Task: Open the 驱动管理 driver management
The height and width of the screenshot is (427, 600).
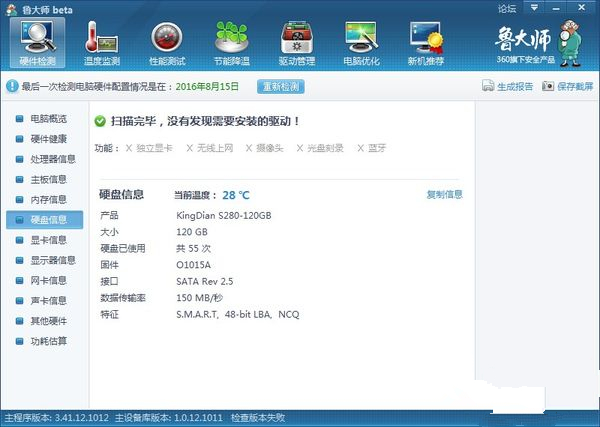Action: [297, 43]
